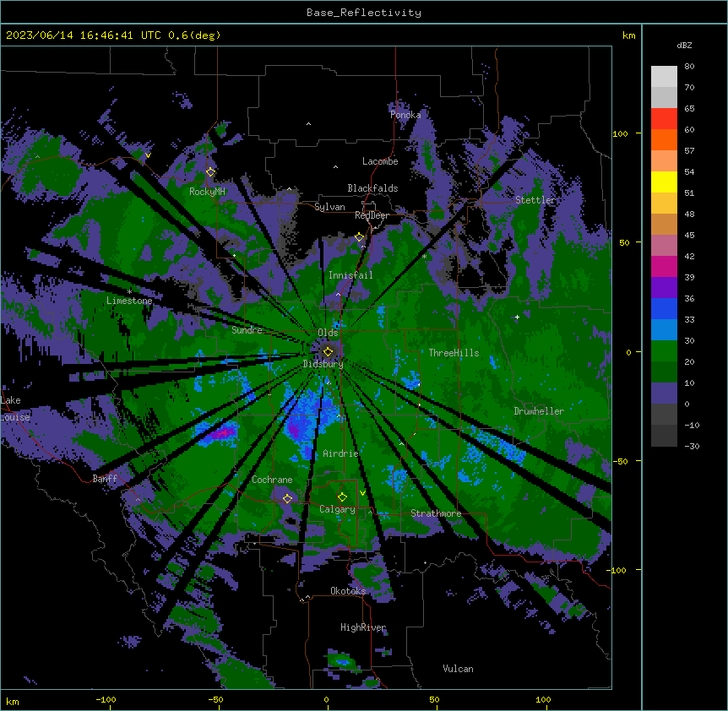Click the Base_Reflectivity title
The image size is (728, 711).
(364, 13)
